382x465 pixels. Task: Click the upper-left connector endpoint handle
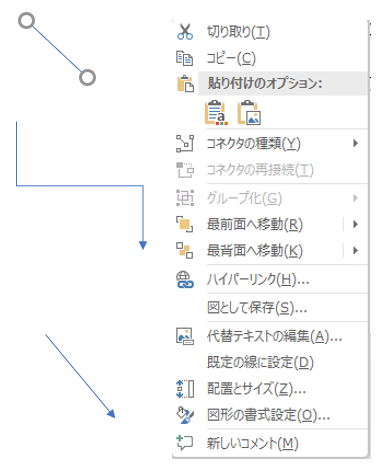coord(26,21)
